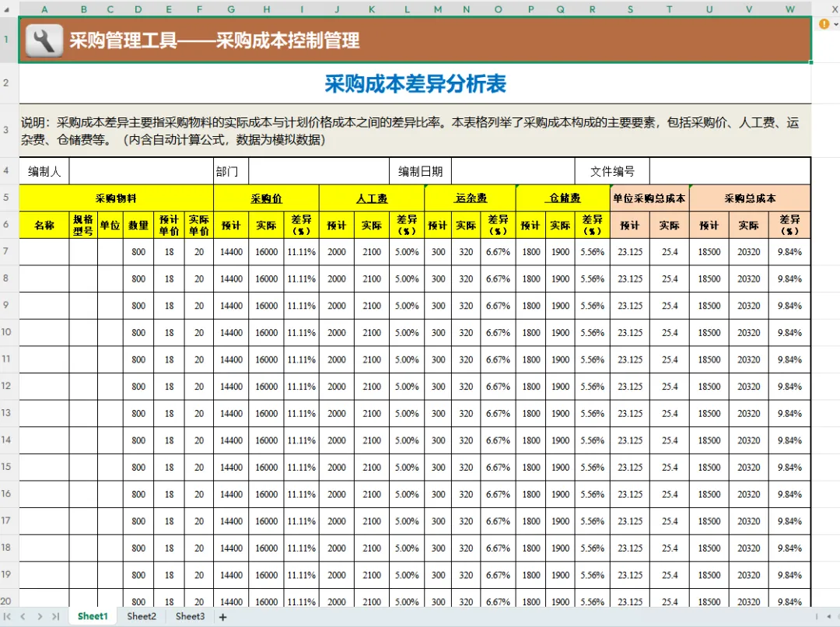Select the banner text 采购管理工具——采购成本控制管理
The image size is (840, 627).
[215, 40]
